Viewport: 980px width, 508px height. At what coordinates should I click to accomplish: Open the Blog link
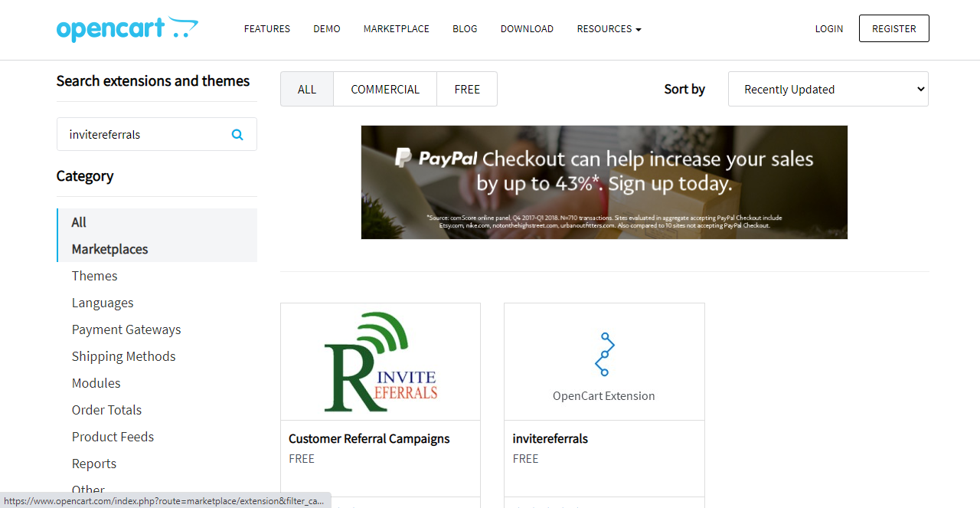coord(465,28)
